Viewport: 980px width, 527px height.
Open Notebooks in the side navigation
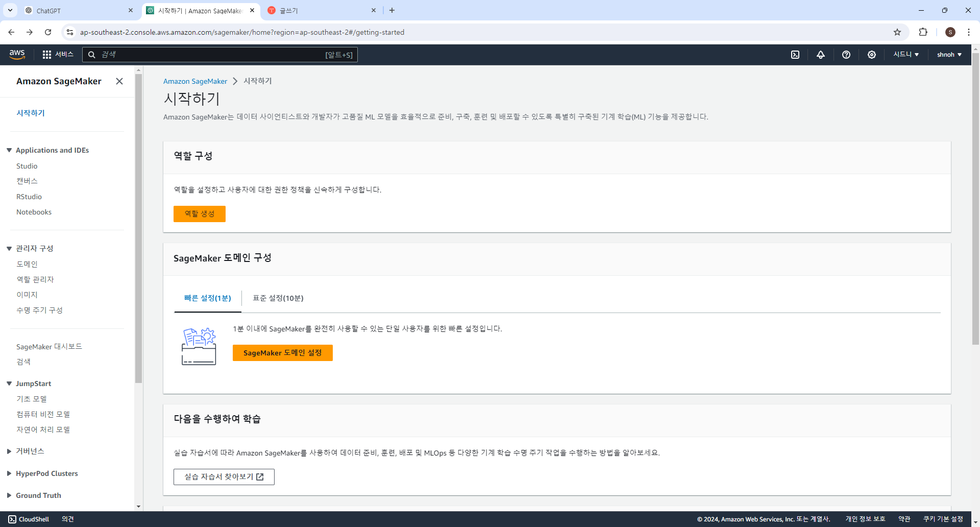coord(34,212)
